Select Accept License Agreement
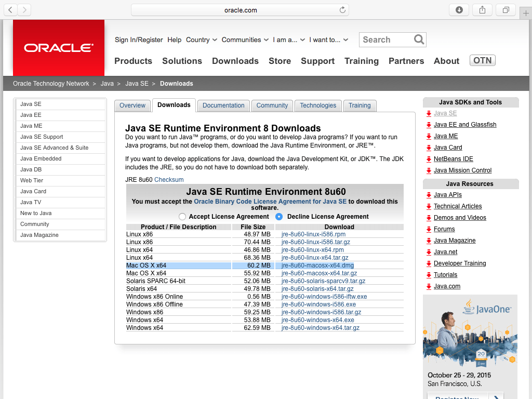 [x=182, y=217]
